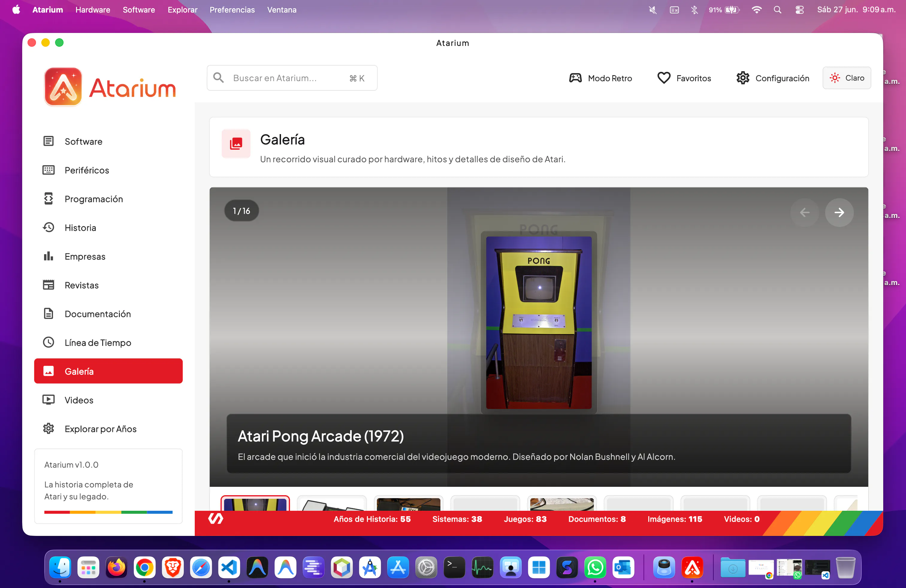Viewport: 906px width, 588px height.
Task: Click the Software sidebar icon
Action: (x=48, y=141)
